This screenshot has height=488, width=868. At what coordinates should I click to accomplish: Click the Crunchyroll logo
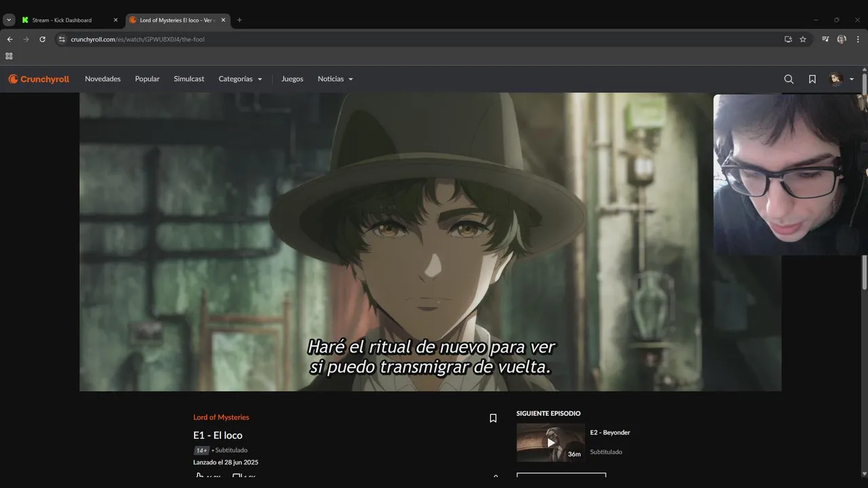39,79
